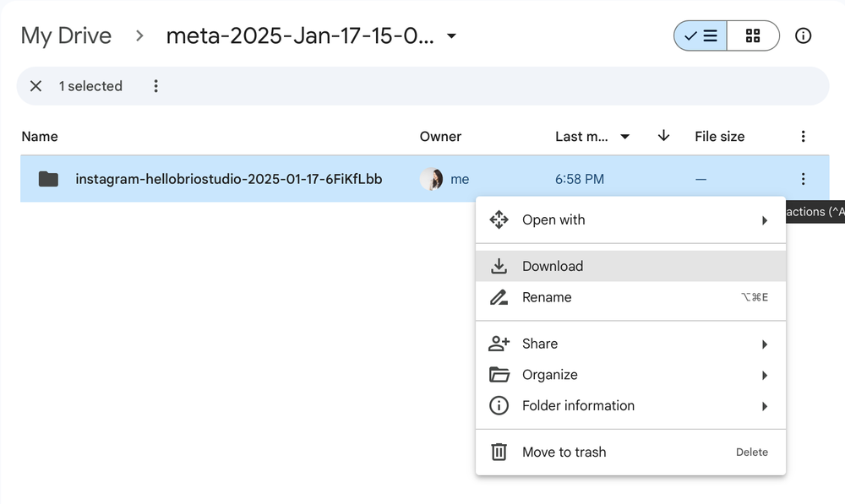Open selection bar three-dot menu

point(155,86)
